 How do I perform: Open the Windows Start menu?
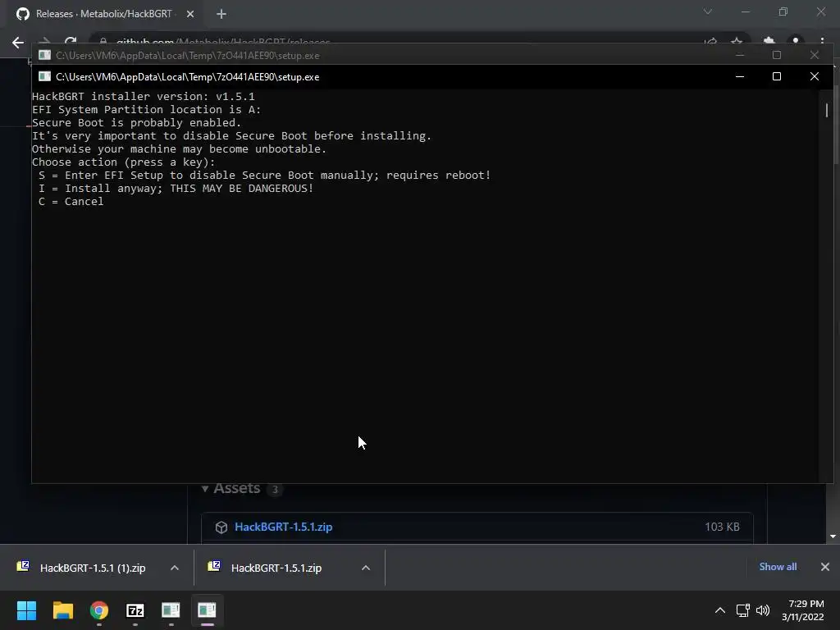coord(26,610)
